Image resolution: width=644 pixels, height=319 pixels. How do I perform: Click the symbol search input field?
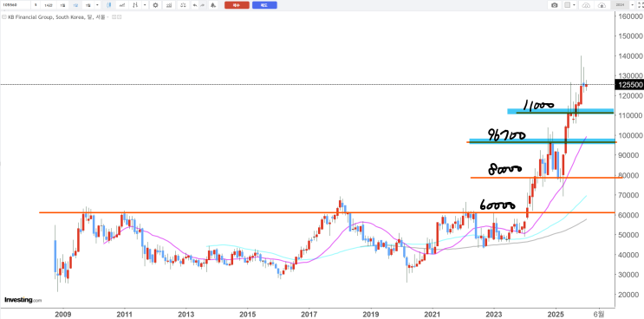coord(16,5)
